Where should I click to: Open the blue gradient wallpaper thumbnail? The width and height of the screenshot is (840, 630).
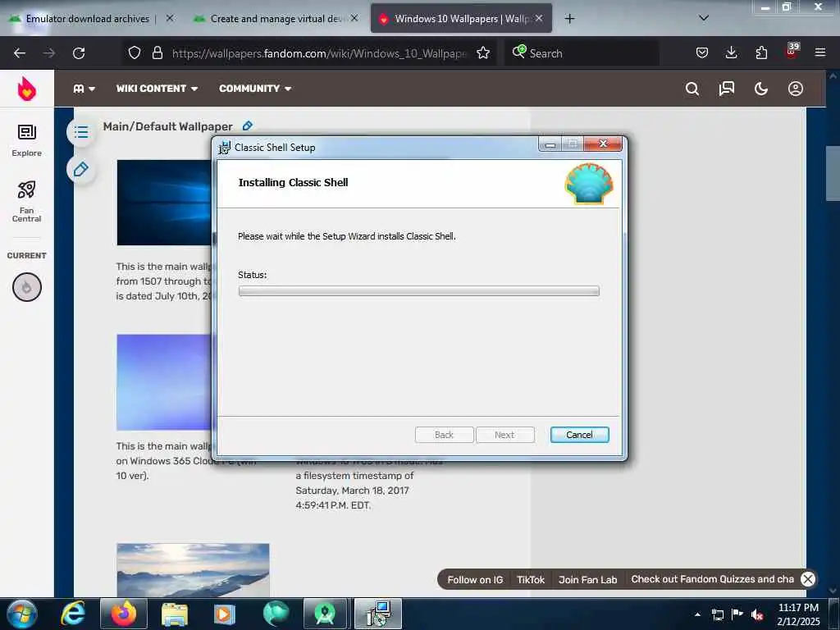164,382
